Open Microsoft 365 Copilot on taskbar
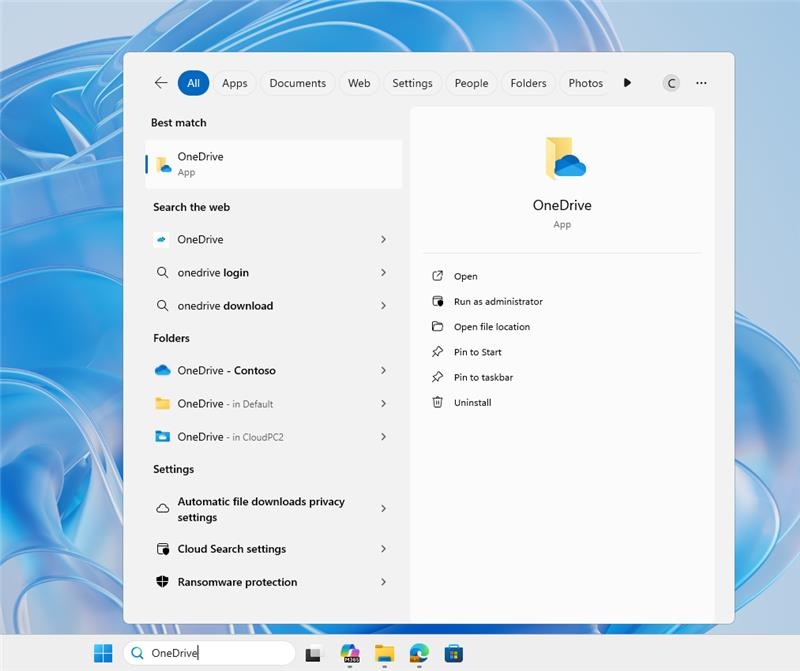This screenshot has height=671, width=800. point(350,653)
